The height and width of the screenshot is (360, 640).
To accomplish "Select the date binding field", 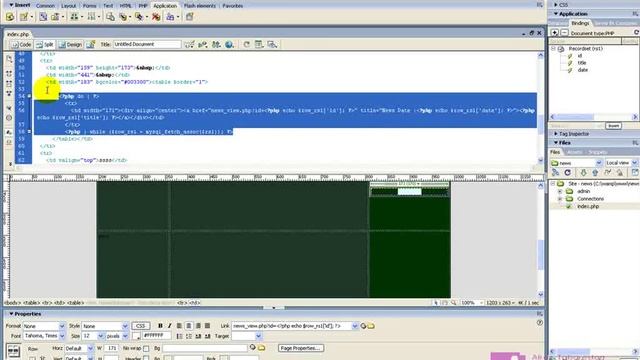I will click(582, 70).
